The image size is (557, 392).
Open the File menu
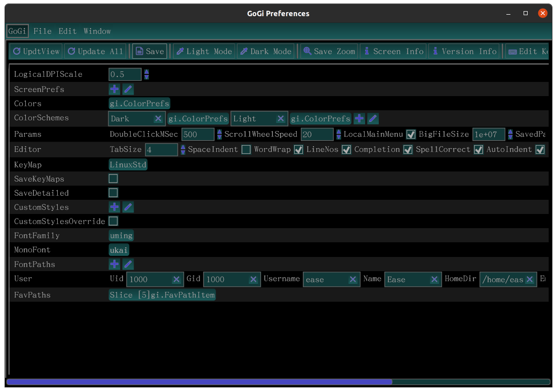point(43,31)
